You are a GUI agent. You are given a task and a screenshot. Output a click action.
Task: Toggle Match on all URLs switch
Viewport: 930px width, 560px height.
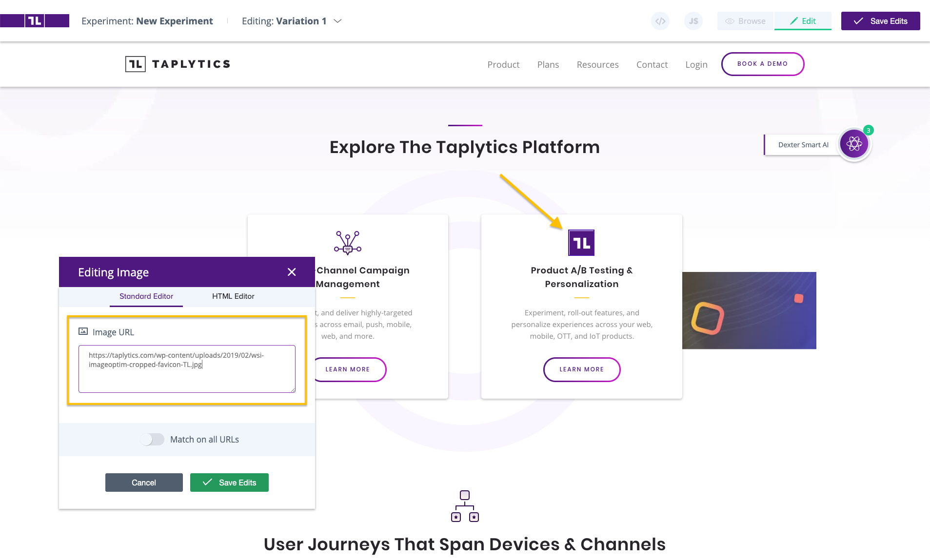point(152,440)
